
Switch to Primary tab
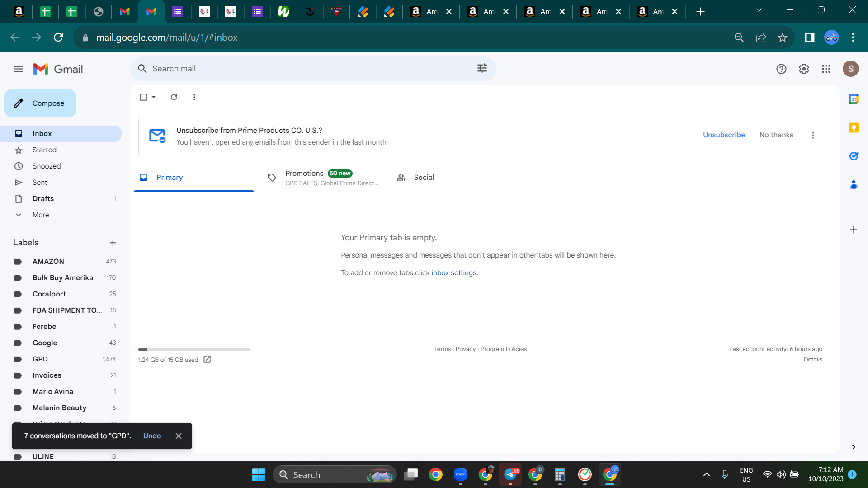[194, 178]
